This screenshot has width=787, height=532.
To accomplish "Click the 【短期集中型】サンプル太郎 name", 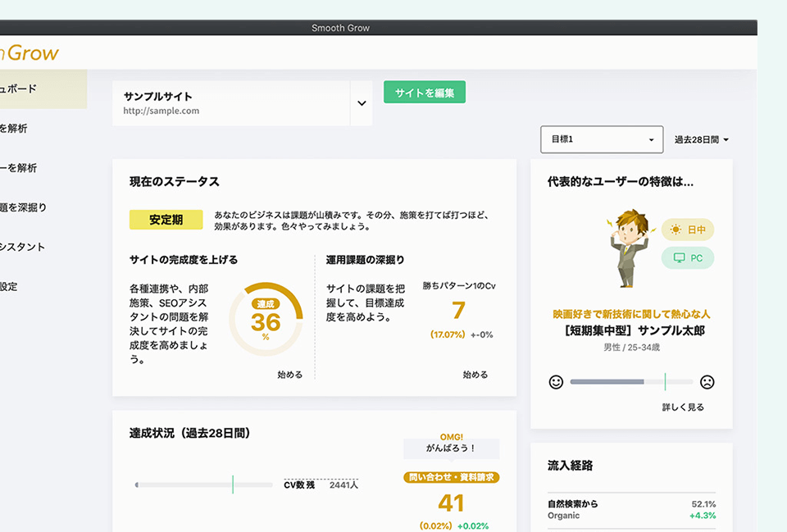I will 635,330.
